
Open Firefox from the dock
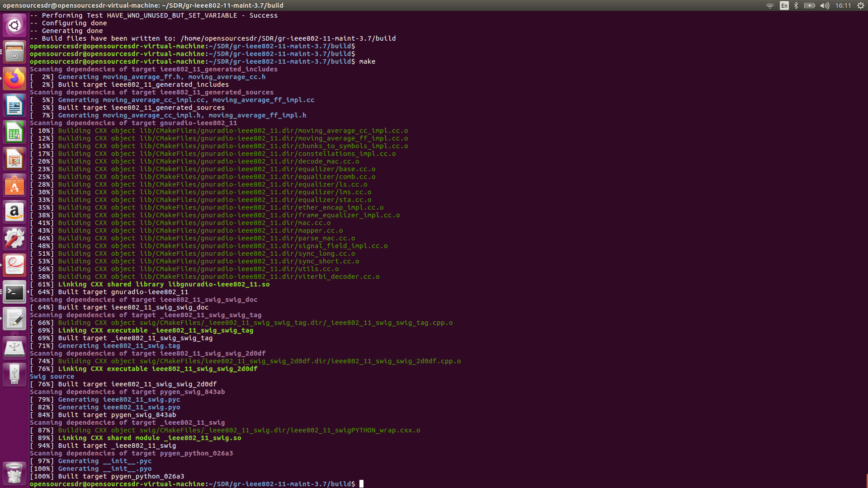14,78
